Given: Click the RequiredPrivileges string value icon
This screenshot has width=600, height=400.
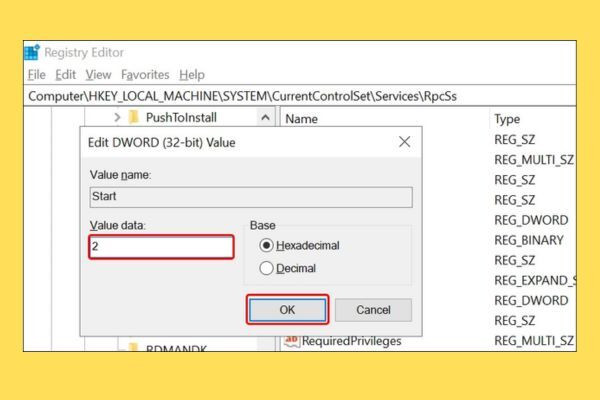Looking at the screenshot, I should [x=292, y=341].
